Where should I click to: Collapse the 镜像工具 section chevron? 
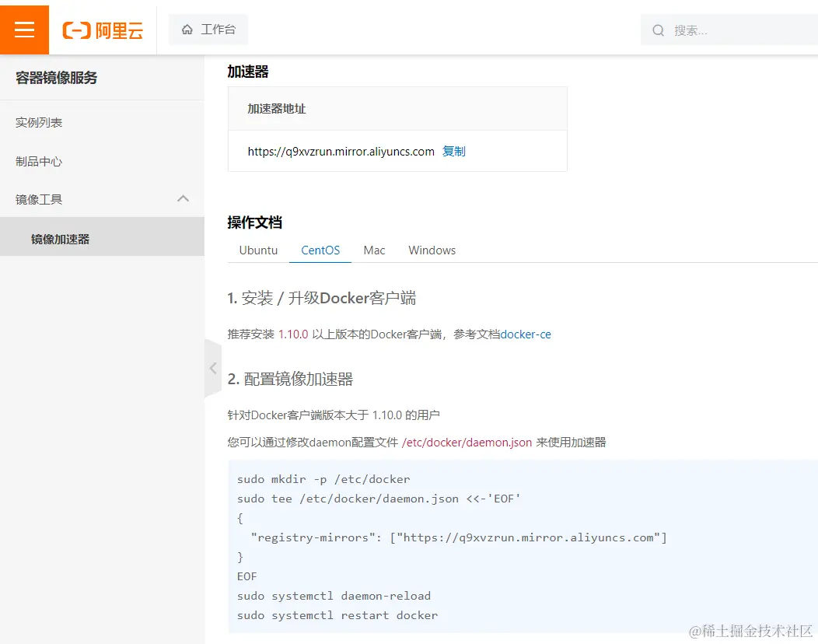[183, 199]
